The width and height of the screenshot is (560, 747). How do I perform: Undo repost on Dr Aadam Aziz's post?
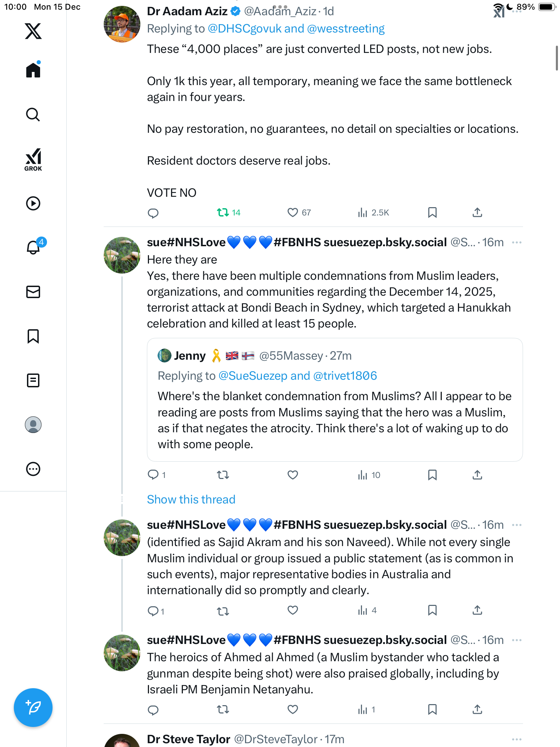[223, 212]
